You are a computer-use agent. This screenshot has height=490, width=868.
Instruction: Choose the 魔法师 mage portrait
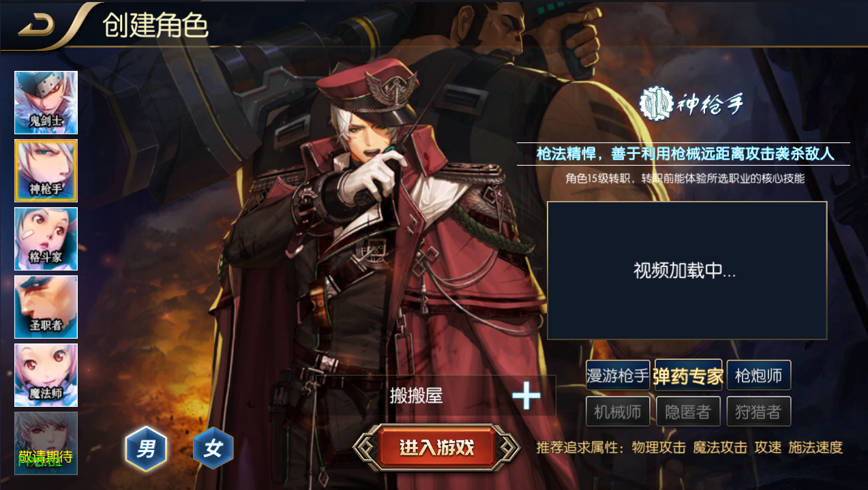click(x=46, y=375)
